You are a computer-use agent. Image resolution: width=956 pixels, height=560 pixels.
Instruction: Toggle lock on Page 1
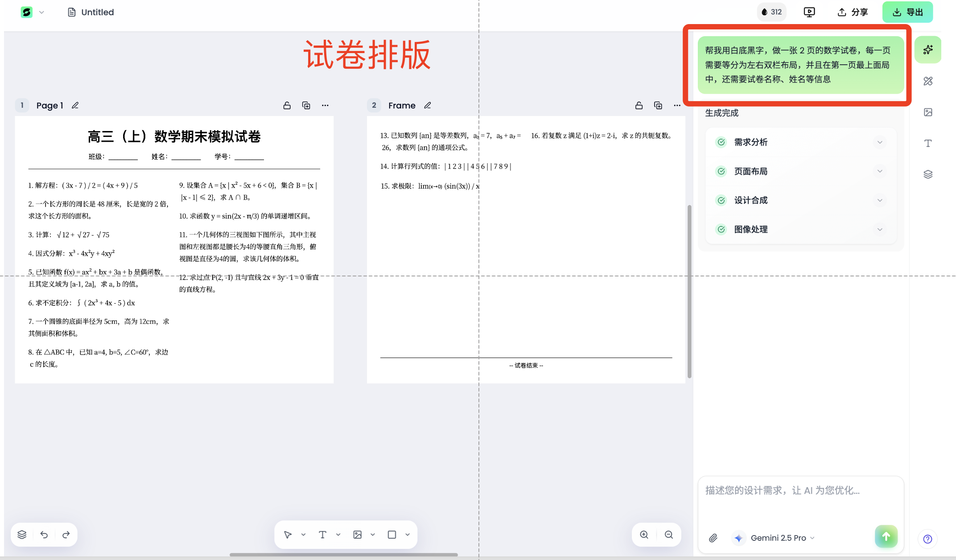point(287,105)
